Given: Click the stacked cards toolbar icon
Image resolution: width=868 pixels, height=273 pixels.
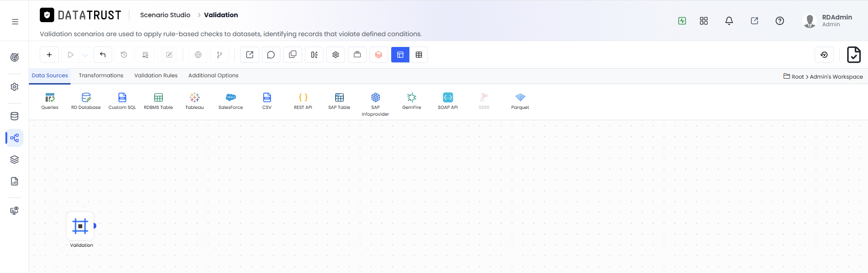Looking at the screenshot, I should (x=357, y=55).
